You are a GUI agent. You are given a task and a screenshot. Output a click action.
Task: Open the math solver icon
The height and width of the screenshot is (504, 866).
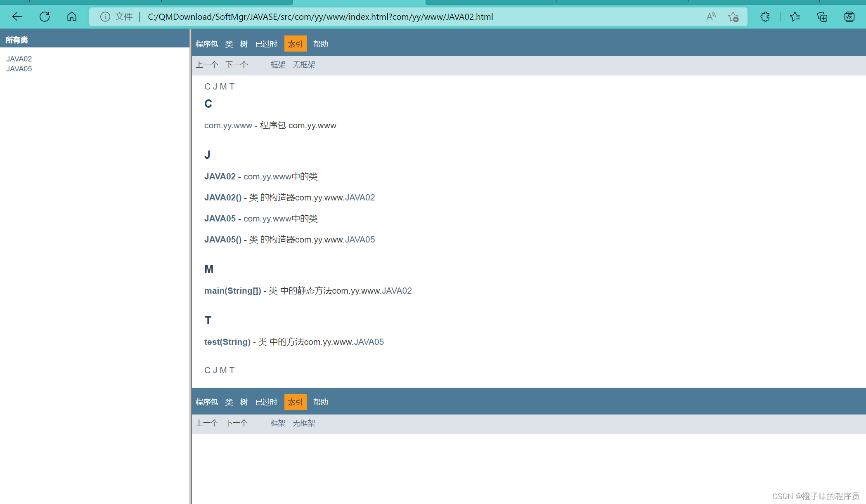(x=849, y=17)
